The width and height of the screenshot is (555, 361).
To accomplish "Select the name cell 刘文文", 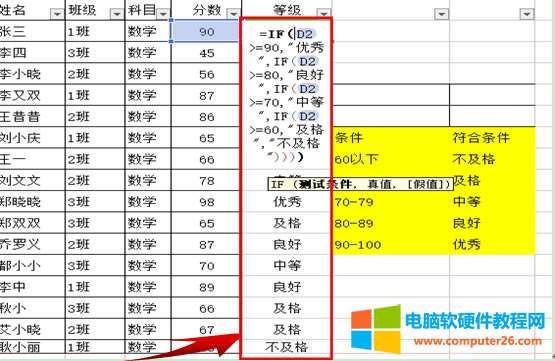I will pyautogui.click(x=32, y=180).
